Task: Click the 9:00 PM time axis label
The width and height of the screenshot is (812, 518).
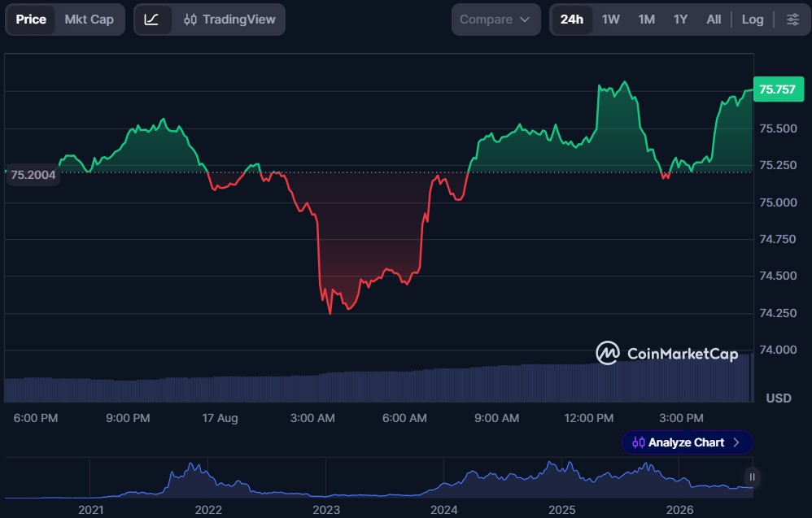Action: 128,418
